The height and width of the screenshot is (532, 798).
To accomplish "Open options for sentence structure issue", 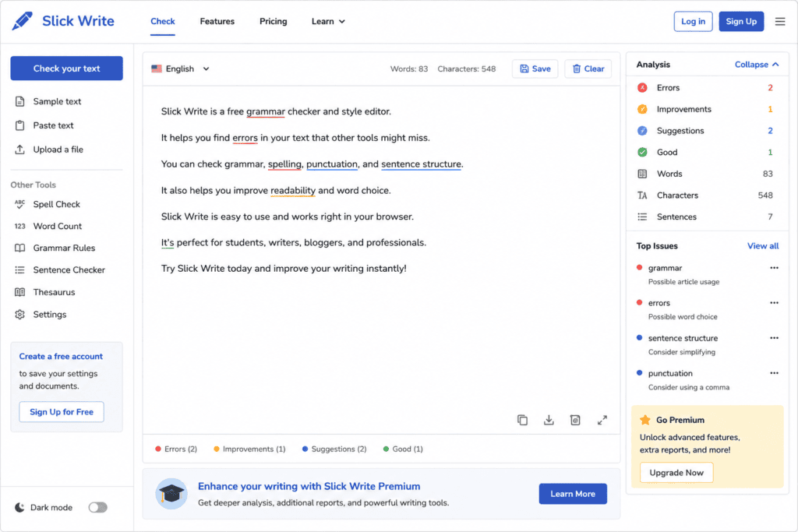I will pyautogui.click(x=774, y=338).
